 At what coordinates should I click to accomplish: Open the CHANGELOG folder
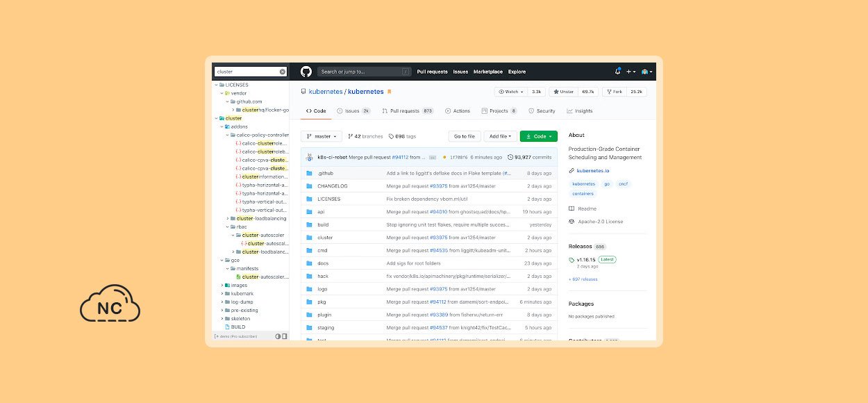(332, 186)
